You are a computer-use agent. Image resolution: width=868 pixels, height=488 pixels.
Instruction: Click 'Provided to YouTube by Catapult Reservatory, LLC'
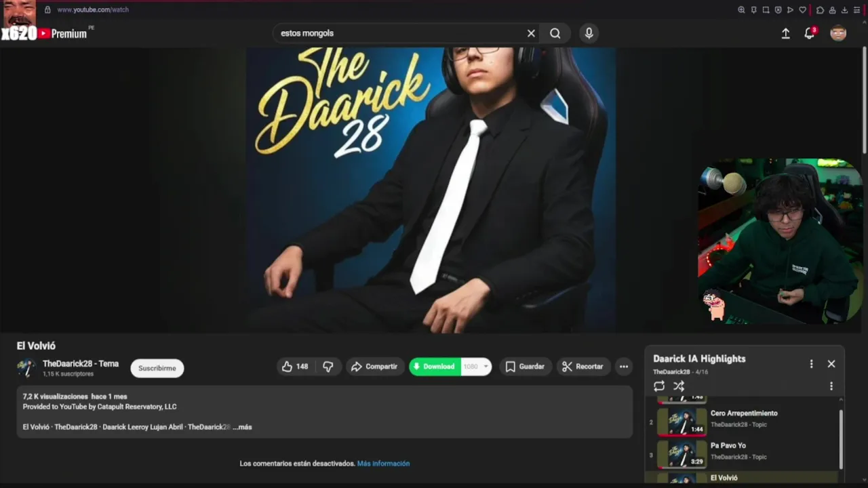(x=100, y=407)
